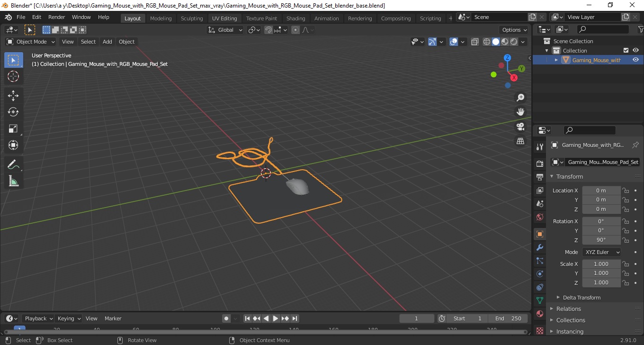Open the Tool properties tab
The image size is (644, 345).
540,146
